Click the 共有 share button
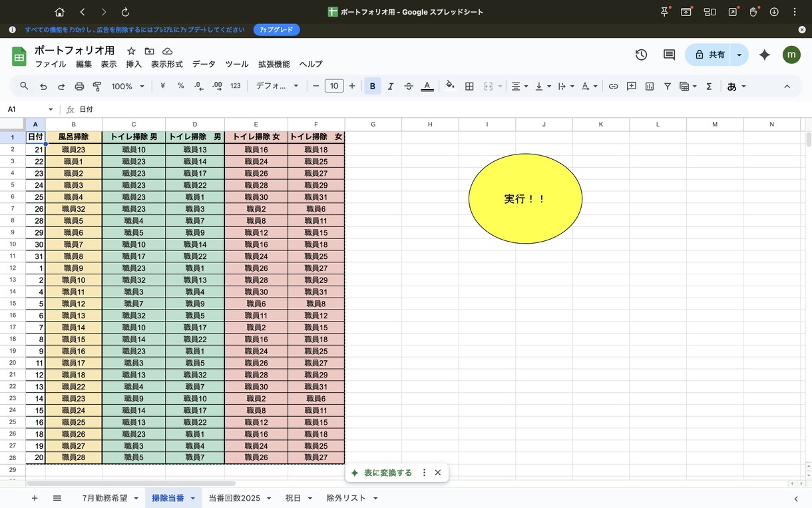 click(x=708, y=55)
